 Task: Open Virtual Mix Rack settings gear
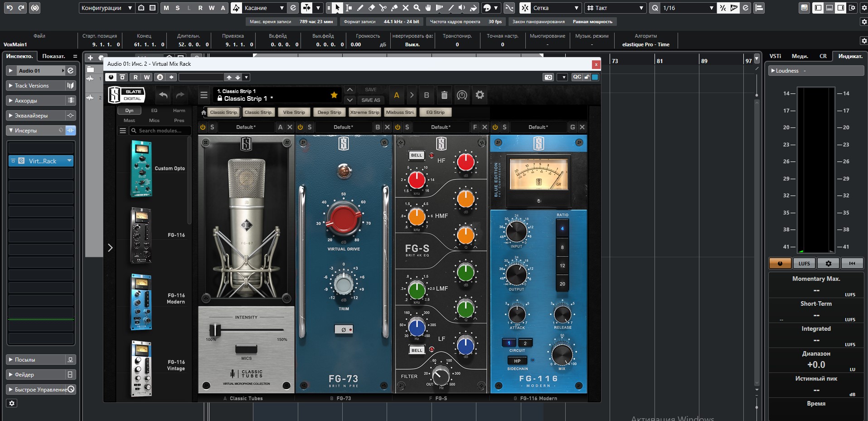click(x=480, y=95)
